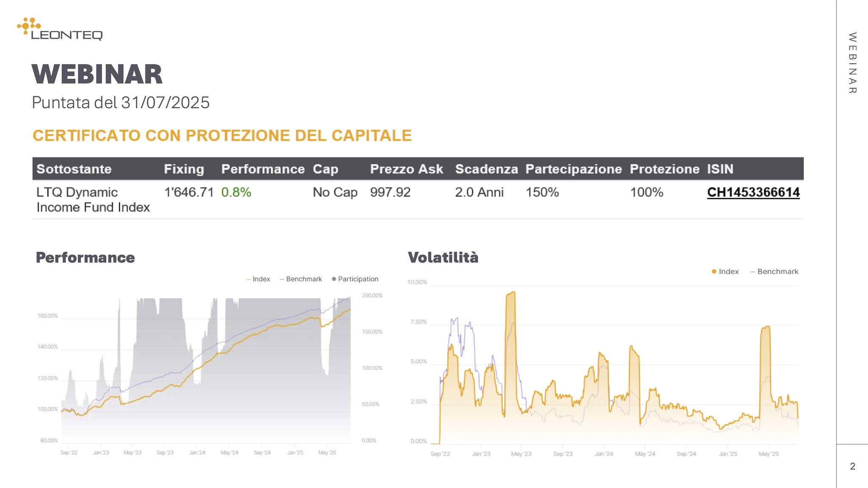Viewport: 868px width, 488px height.
Task: Click the Performance chart title
Action: pos(85,258)
